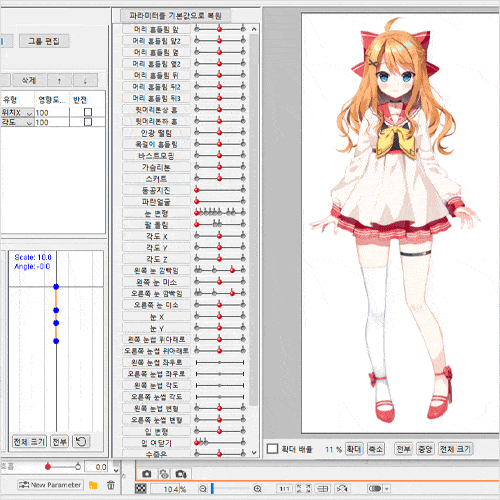Screen dimensions: 500x500
Task: Click the middle camera capture icon
Action: pyautogui.click(x=163, y=474)
